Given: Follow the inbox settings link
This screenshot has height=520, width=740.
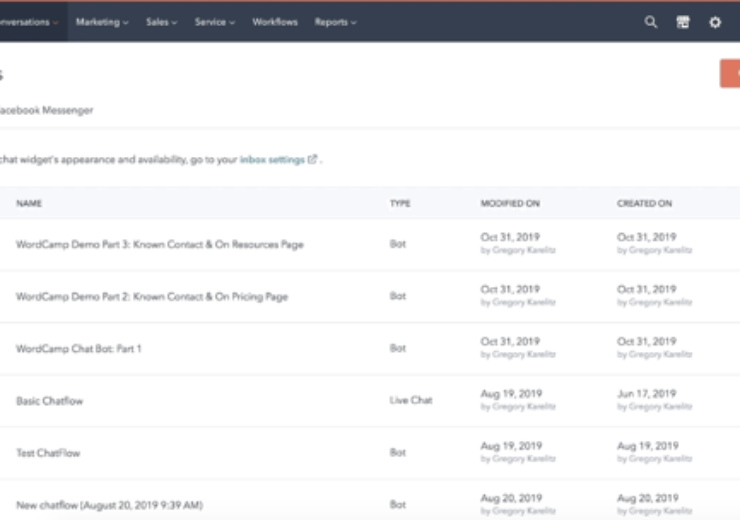Looking at the screenshot, I should (x=272, y=159).
